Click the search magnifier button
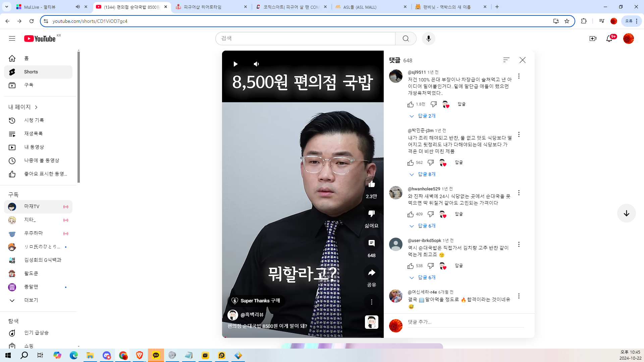The width and height of the screenshot is (644, 362). 406,39
